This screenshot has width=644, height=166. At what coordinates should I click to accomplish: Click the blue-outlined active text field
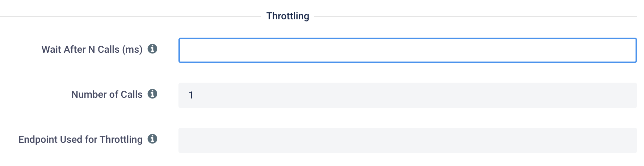407,50
